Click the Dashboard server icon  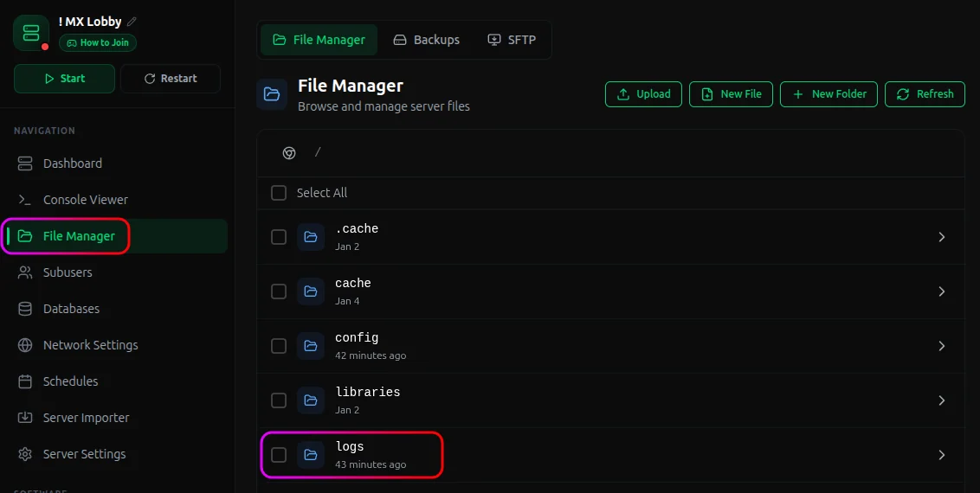pos(25,163)
